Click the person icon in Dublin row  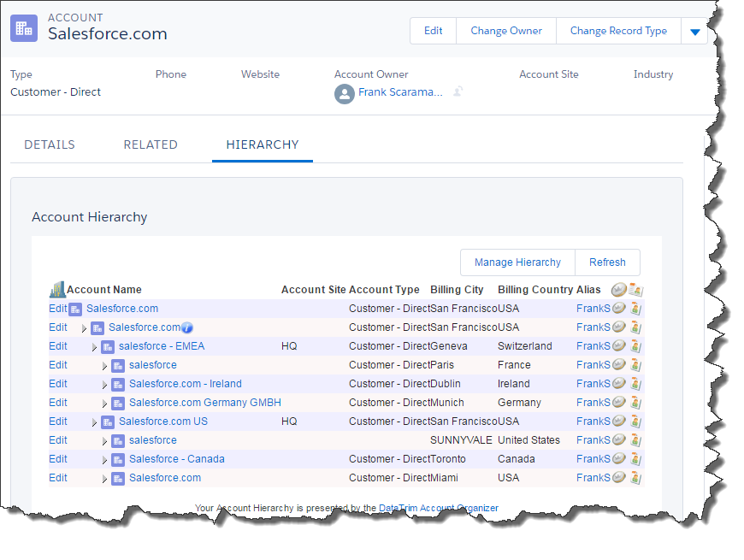pyautogui.click(x=635, y=384)
